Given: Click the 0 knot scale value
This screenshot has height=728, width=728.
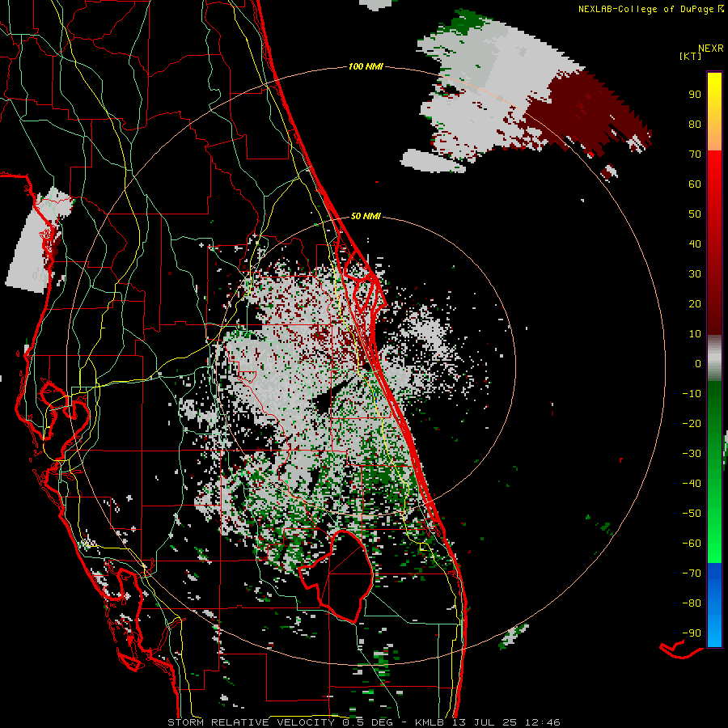Looking at the screenshot, I should coord(698,364).
